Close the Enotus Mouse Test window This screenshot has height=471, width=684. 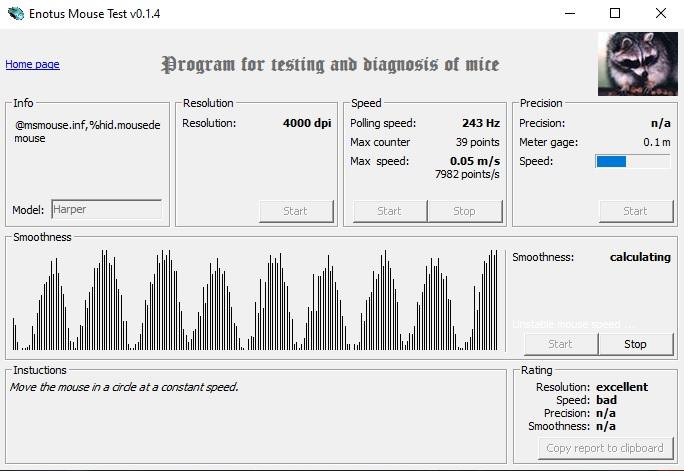coord(660,14)
